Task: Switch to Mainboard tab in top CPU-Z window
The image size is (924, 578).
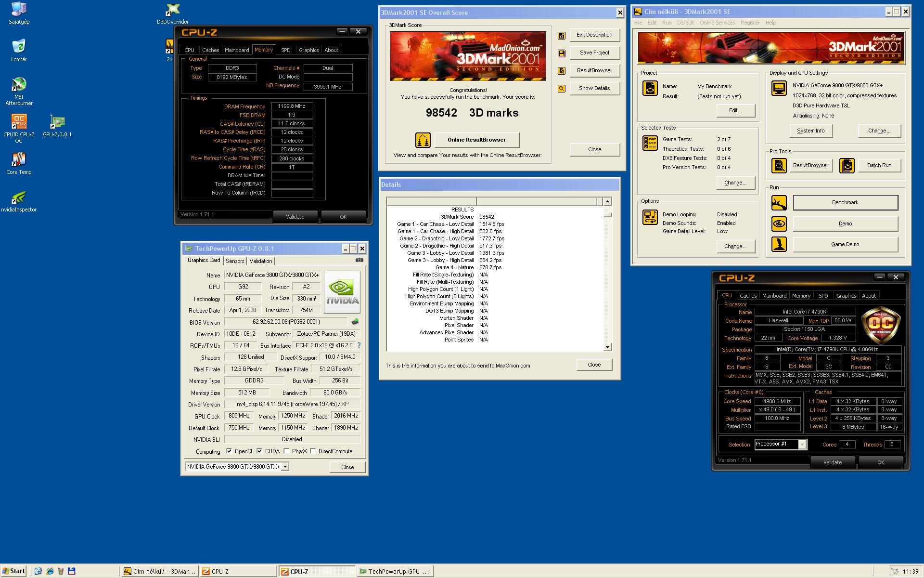Action: coord(237,50)
